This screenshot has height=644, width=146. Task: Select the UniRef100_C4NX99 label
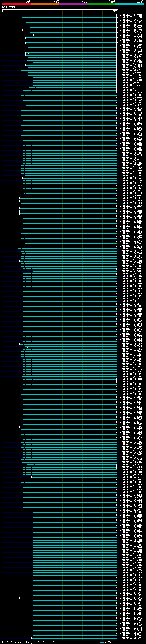131,570
